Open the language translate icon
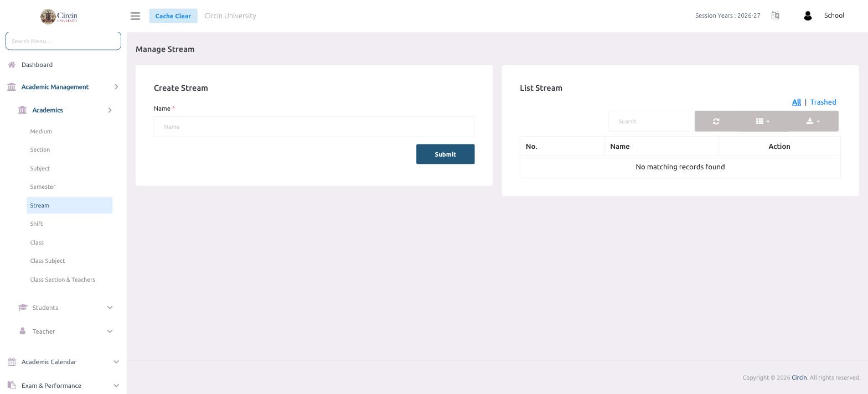The width and height of the screenshot is (868, 394). coord(775,15)
